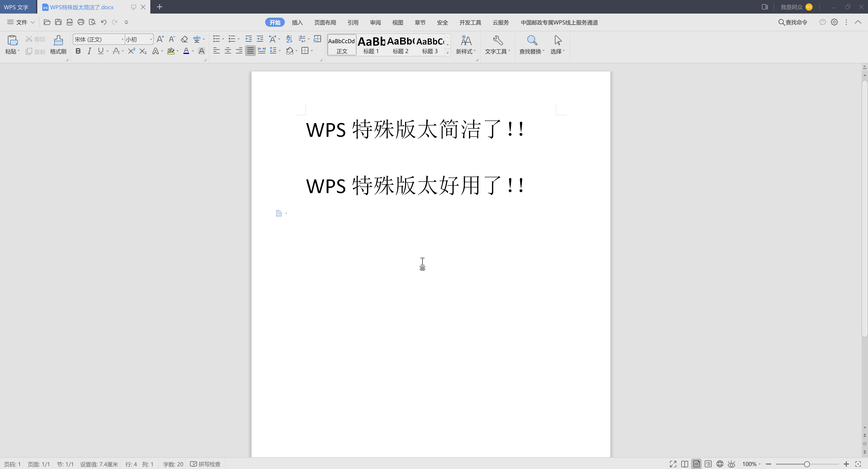
Task: Switch to outline view icon in status bar
Action: pyautogui.click(x=708, y=464)
